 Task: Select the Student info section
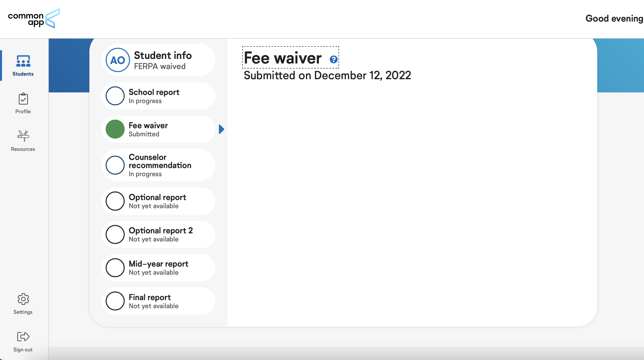coord(159,60)
